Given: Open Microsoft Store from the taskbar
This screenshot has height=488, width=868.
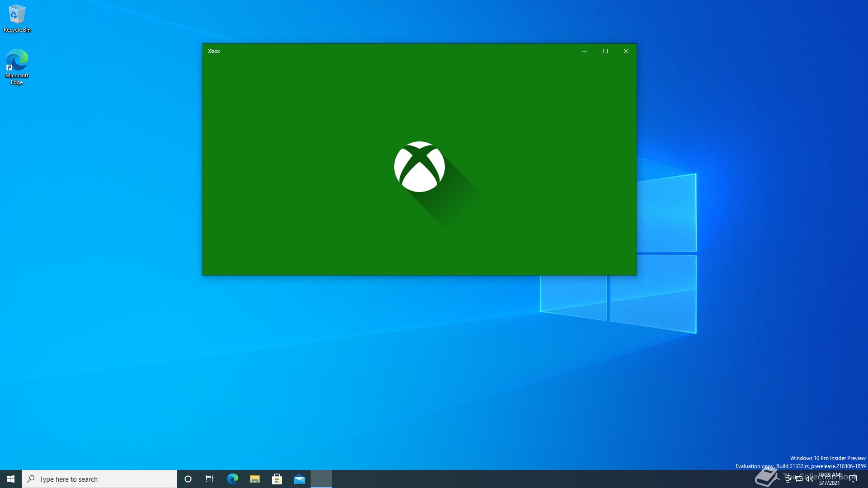Looking at the screenshot, I should click(x=277, y=479).
